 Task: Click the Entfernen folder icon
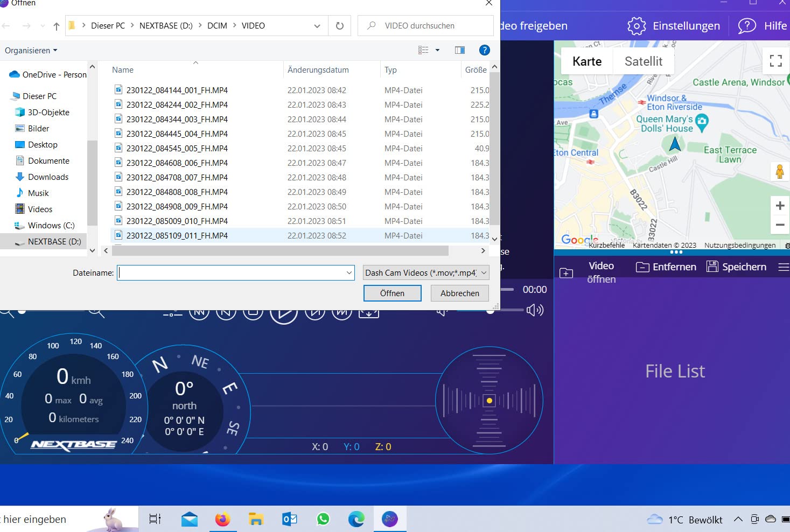click(x=642, y=267)
